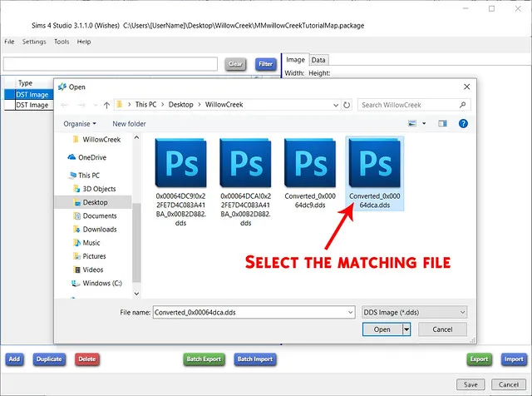Select the 0x00064DCA original dds file icon

pyautogui.click(x=245, y=163)
